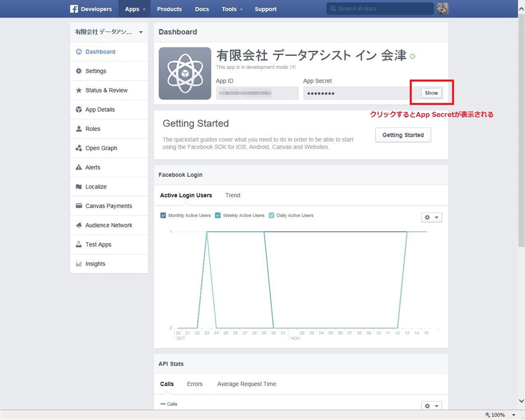Select the Active Login Users tab
Image resolution: width=525 pixels, height=420 pixels.
point(186,195)
